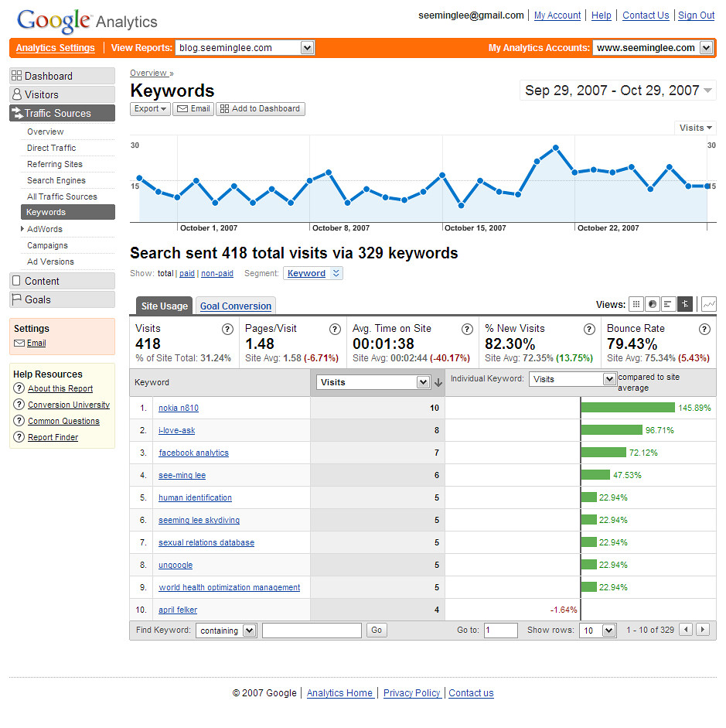
Task: Change the Show rows dropdown
Action: pyautogui.click(x=598, y=631)
